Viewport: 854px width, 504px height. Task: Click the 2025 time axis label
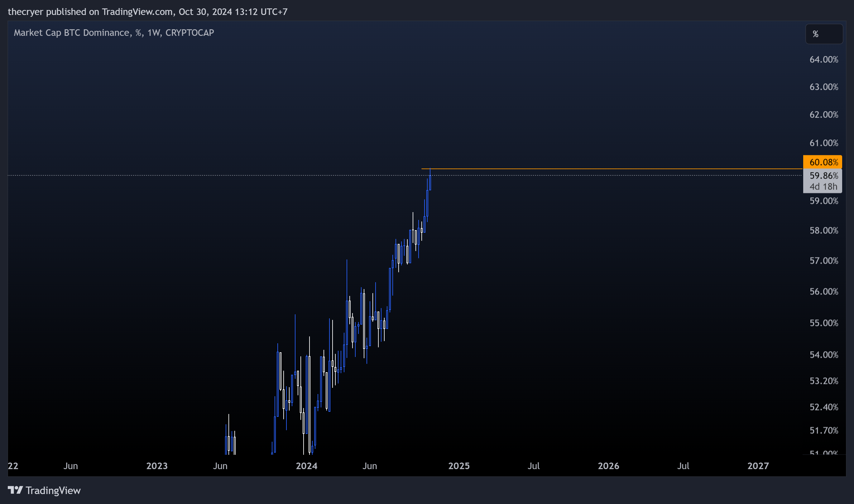coord(459,466)
